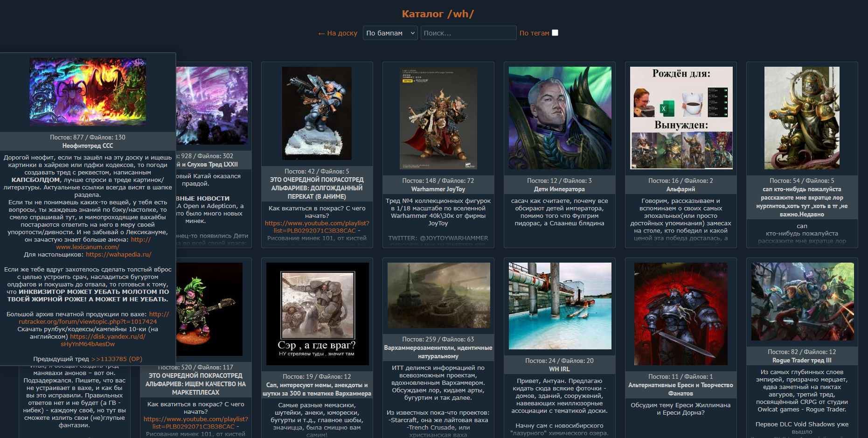Open the turquoise lake photo thumbnail
Image resolution: width=868 pixels, height=438 pixels.
[560, 306]
